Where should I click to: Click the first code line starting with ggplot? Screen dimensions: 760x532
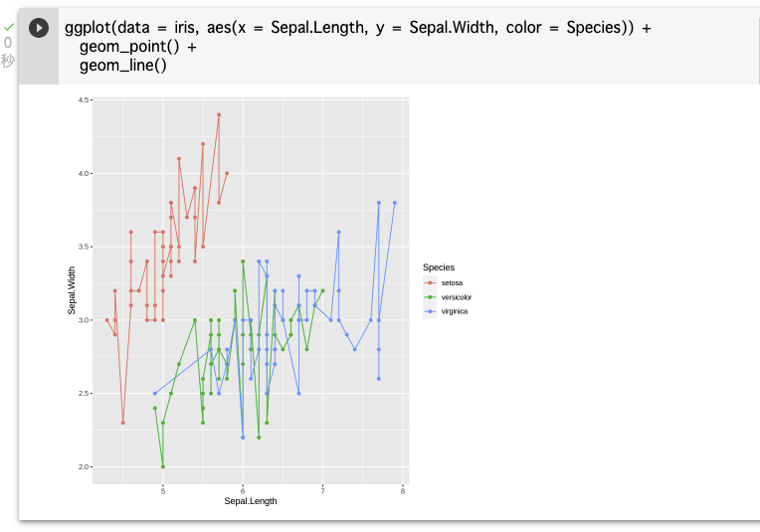358,28
